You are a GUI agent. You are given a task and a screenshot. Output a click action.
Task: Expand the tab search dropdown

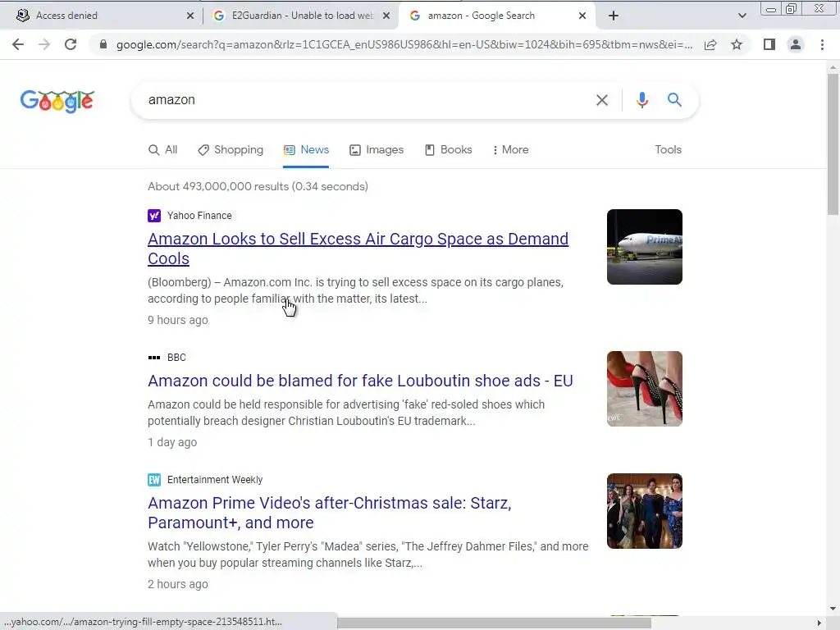coord(742,16)
